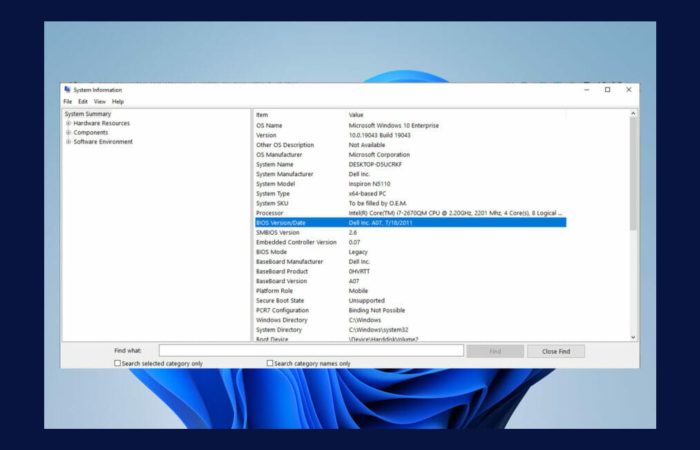Open the View menu
This screenshot has height=450, width=700.
(100, 102)
